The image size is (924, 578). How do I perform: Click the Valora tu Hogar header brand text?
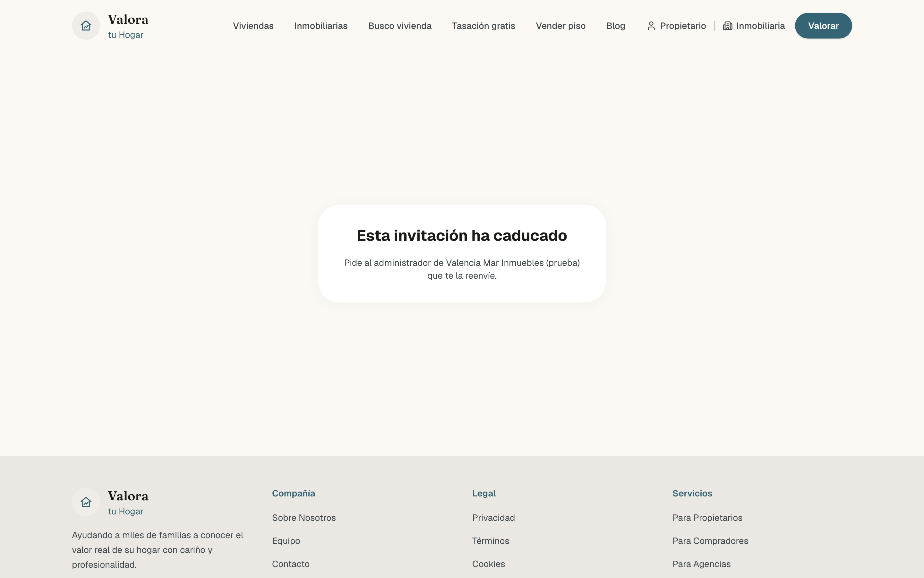pos(128,26)
